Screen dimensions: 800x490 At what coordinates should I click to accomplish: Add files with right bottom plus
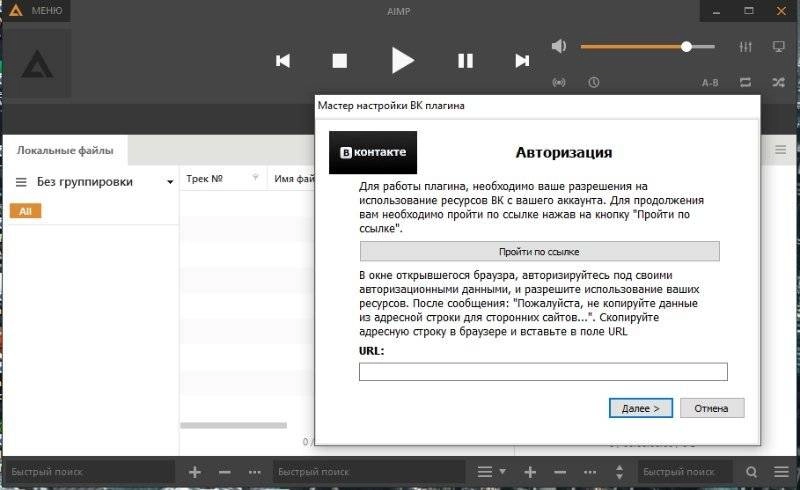point(530,472)
